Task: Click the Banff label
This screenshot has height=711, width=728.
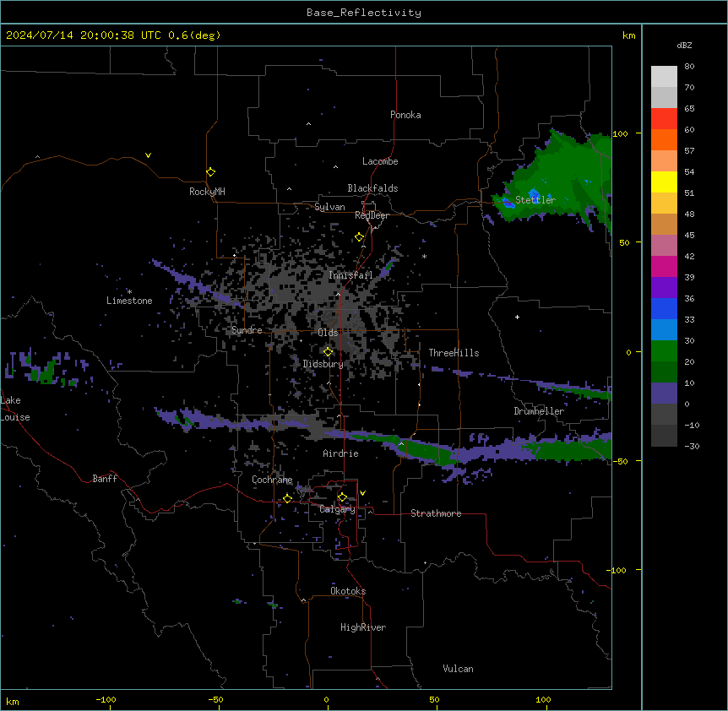Action: click(x=105, y=479)
